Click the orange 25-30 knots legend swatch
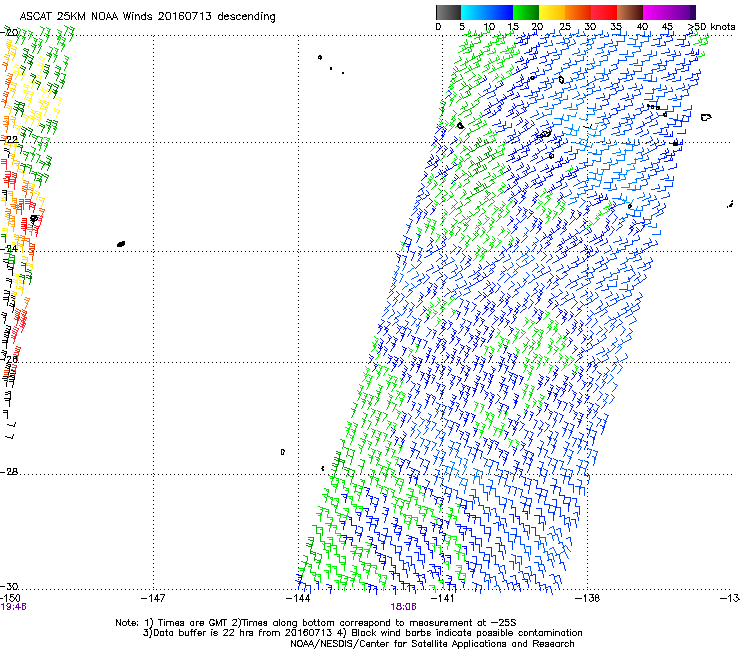Screen dimensions: 740x650 pyautogui.click(x=578, y=12)
